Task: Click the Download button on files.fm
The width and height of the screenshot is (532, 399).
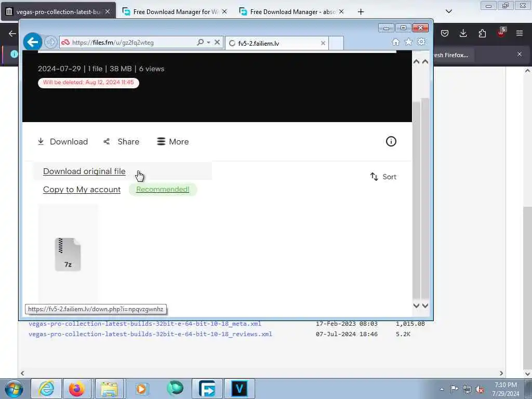Action: coord(63,141)
